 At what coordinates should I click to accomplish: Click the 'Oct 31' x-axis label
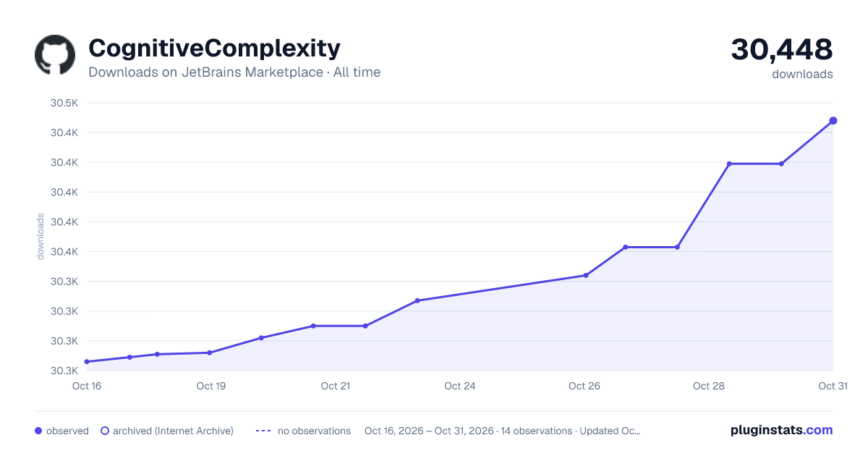[x=833, y=386]
